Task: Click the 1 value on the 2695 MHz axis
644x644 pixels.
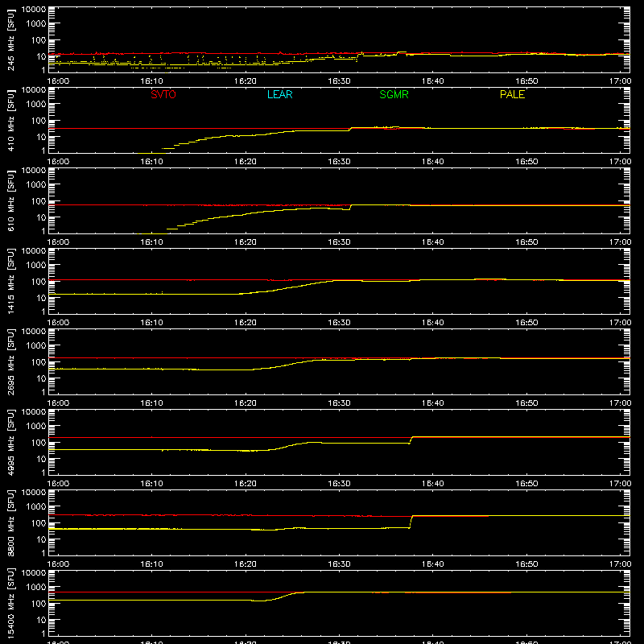Action: (43, 392)
